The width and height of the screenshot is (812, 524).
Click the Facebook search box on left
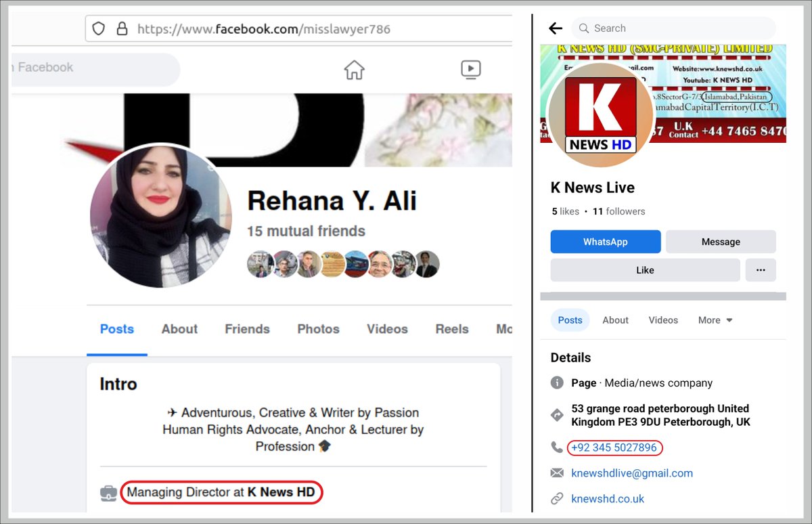point(95,69)
